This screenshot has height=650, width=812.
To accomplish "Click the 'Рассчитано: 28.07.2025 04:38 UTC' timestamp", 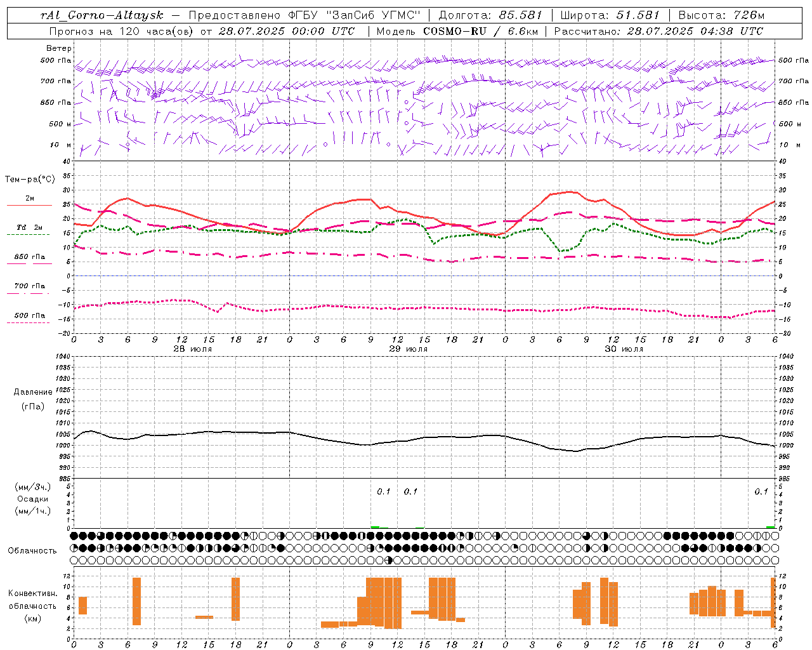I will point(658,31).
